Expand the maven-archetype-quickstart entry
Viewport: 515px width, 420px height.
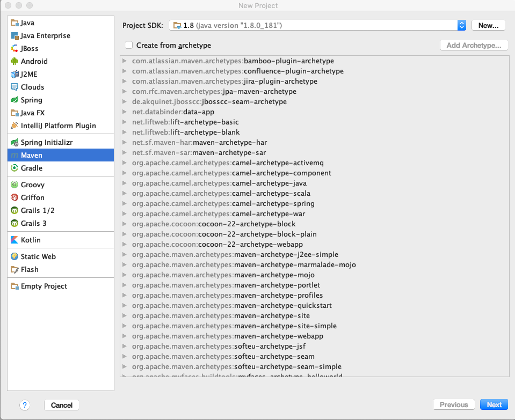click(125, 306)
